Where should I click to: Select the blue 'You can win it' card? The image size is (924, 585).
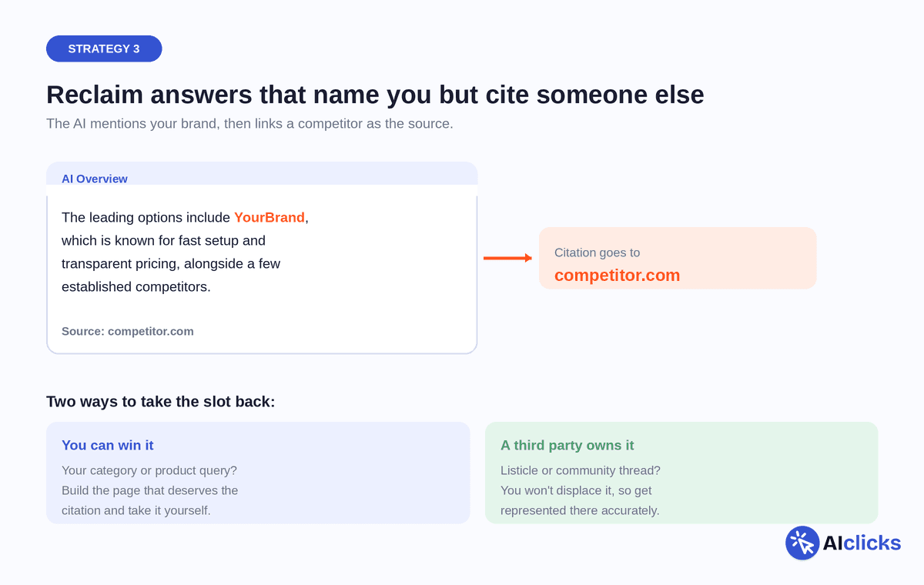tap(258, 473)
